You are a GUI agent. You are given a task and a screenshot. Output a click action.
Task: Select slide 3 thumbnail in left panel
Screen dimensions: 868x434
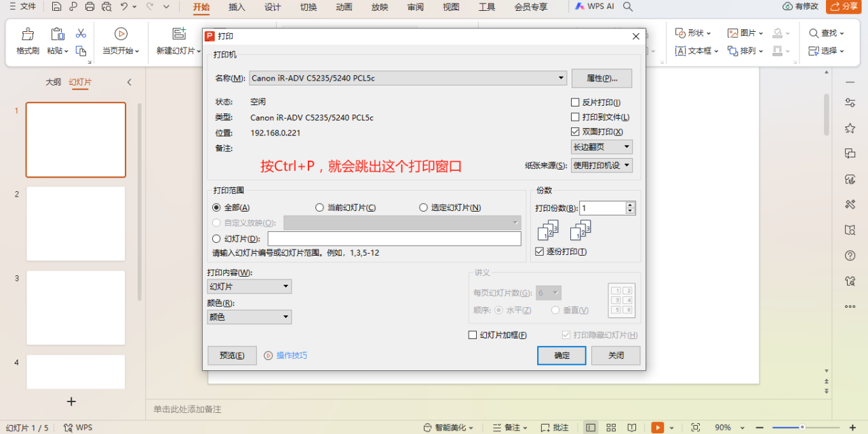click(x=75, y=307)
